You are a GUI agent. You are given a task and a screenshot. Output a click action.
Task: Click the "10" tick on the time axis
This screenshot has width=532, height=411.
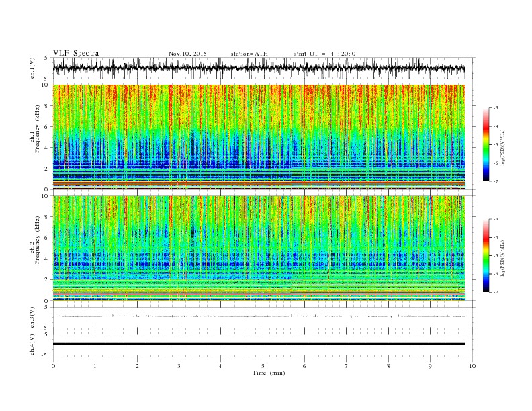pyautogui.click(x=472, y=366)
